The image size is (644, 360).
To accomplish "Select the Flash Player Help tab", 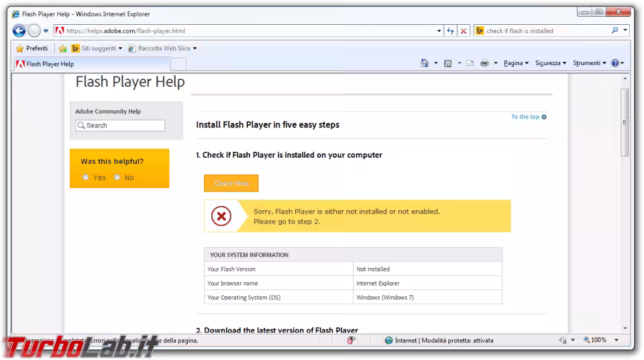I will tap(91, 64).
